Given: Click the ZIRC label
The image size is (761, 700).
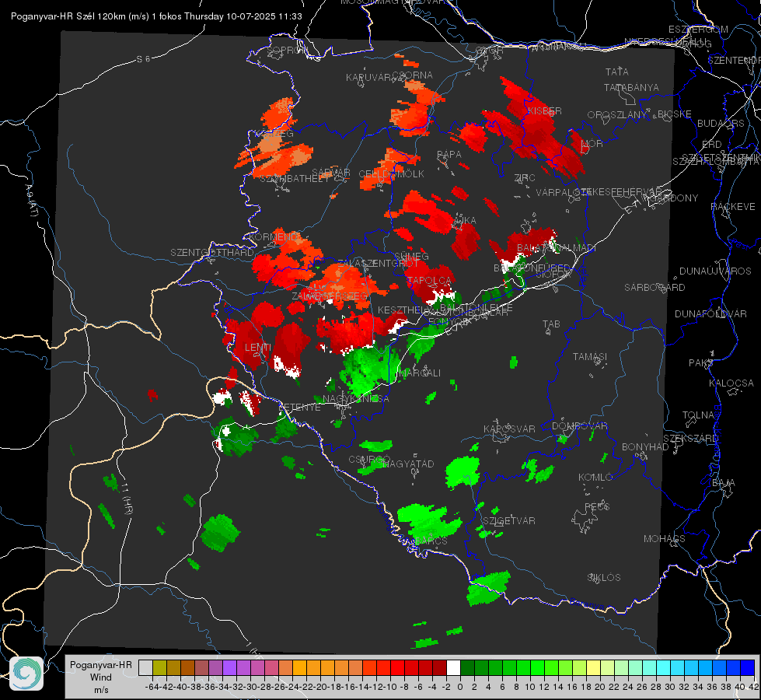Looking at the screenshot, I should (x=525, y=178).
